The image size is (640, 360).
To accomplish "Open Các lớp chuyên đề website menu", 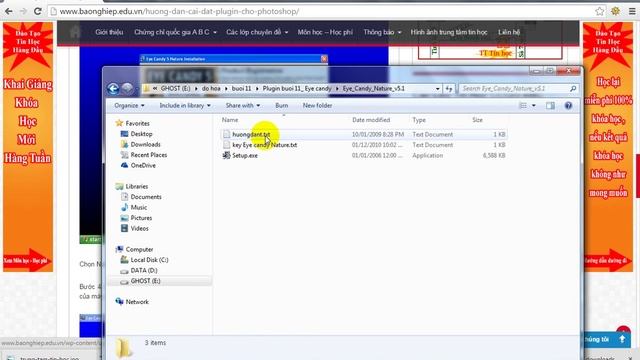I will point(257,32).
